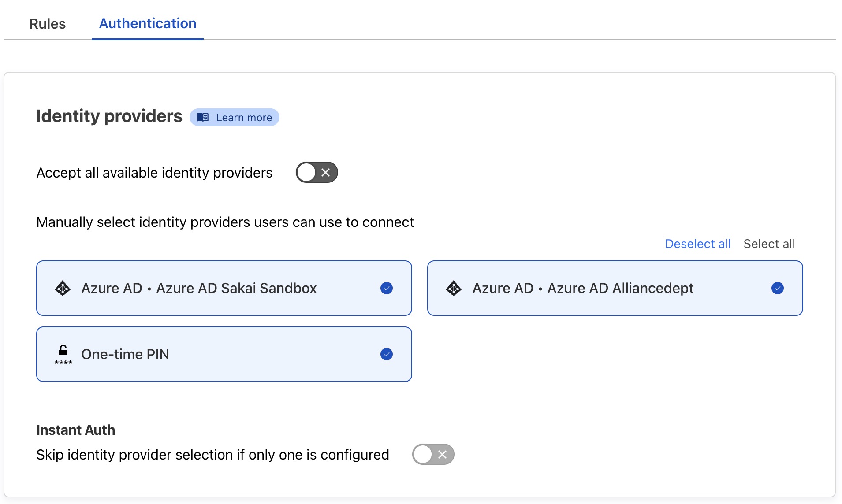Click the blue checkmark on Azure AD Alliancedept
842x504 pixels.
pos(778,288)
